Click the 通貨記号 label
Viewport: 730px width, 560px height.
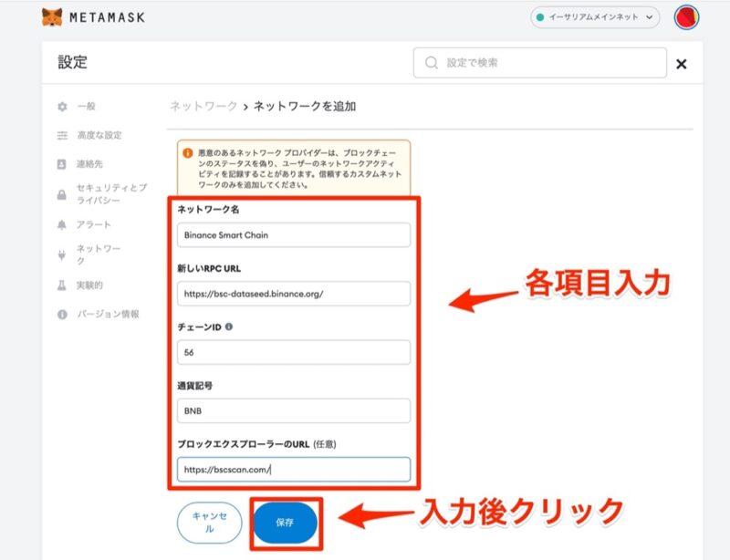coord(195,386)
